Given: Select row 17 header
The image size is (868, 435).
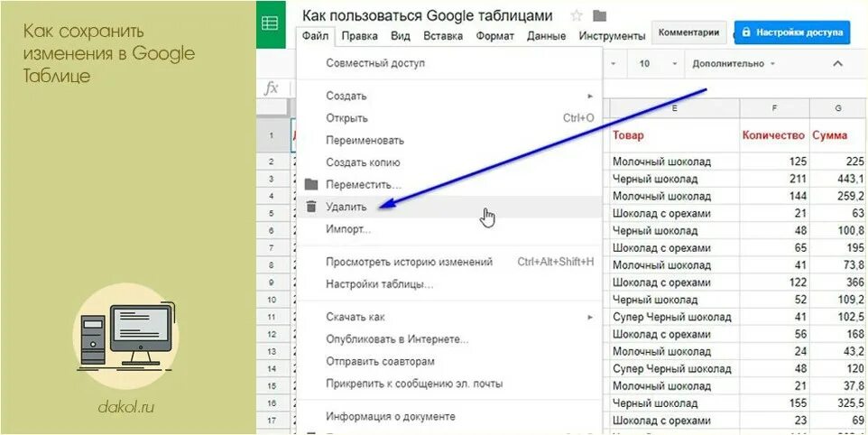Looking at the screenshot, I should click(x=272, y=420).
